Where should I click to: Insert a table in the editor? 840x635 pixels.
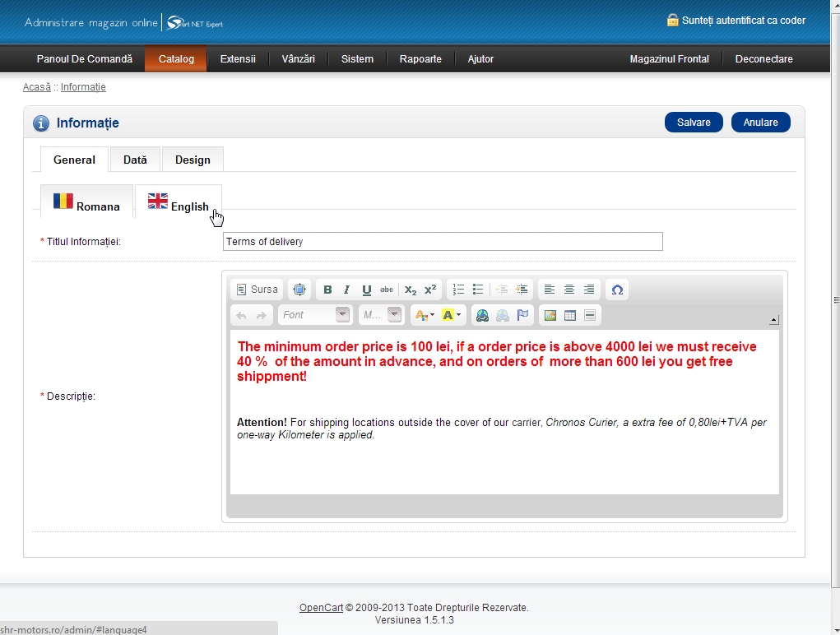(x=569, y=315)
